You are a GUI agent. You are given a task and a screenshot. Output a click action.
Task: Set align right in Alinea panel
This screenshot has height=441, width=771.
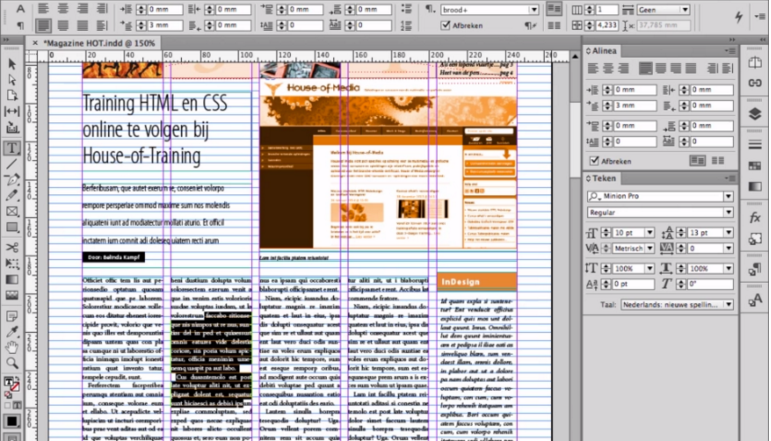pyautogui.click(x=623, y=68)
